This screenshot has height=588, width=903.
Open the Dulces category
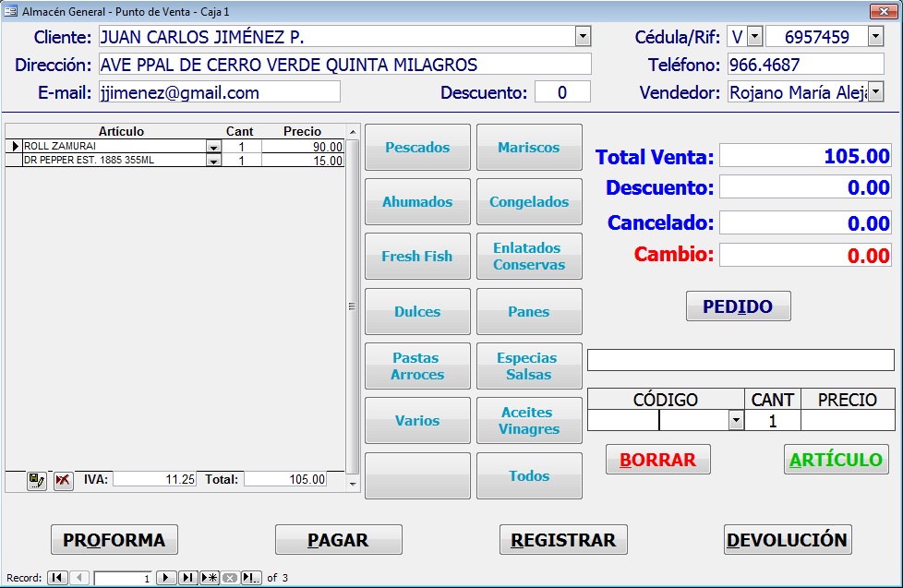[417, 312]
